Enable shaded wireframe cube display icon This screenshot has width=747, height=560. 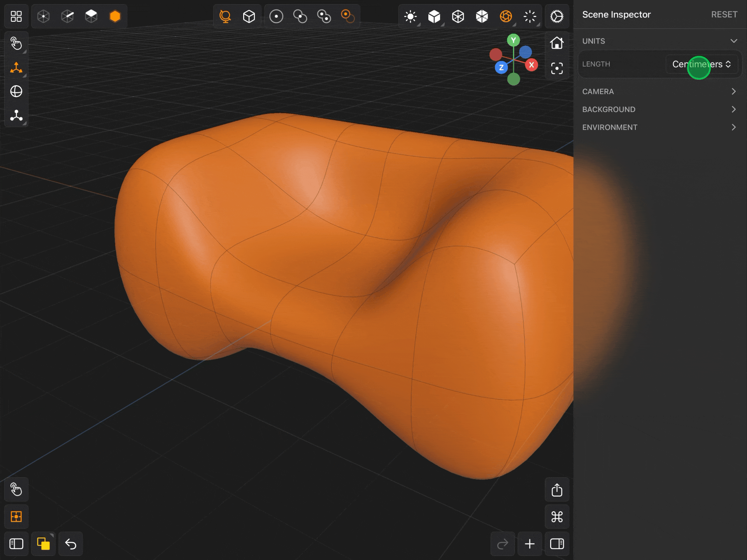coord(482,16)
